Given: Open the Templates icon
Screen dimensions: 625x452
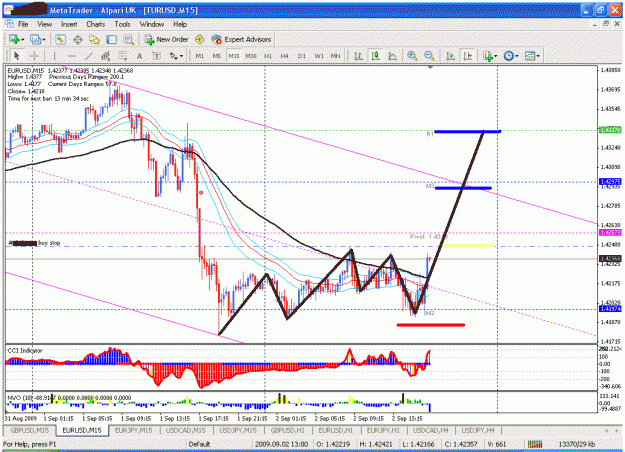Looking at the screenshot, I should (x=530, y=56).
